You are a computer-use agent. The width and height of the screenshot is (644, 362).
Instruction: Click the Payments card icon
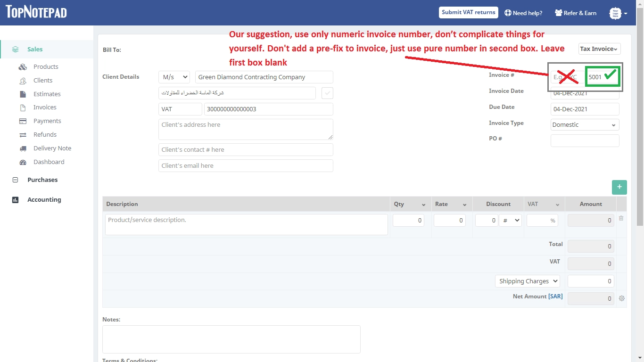click(x=23, y=121)
